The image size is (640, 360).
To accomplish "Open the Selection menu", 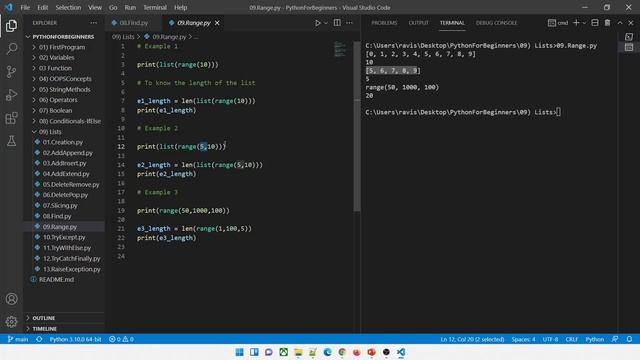I will [x=68, y=7].
